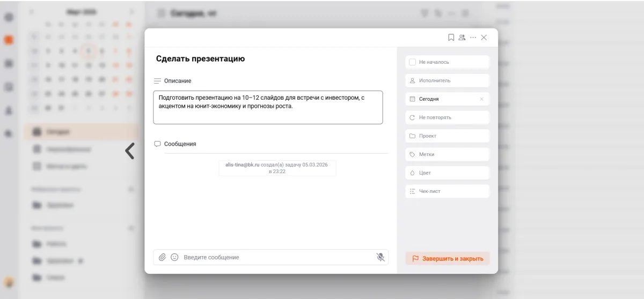Open the Исполнитель assignee selector
This screenshot has width=644, height=299.
click(447, 80)
